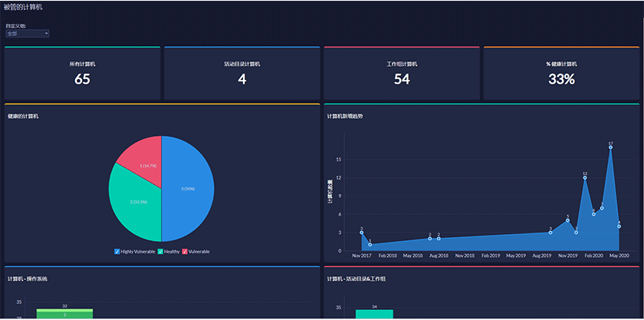Click the x-axis label Aug 2018
644x320 pixels.
pos(439,256)
